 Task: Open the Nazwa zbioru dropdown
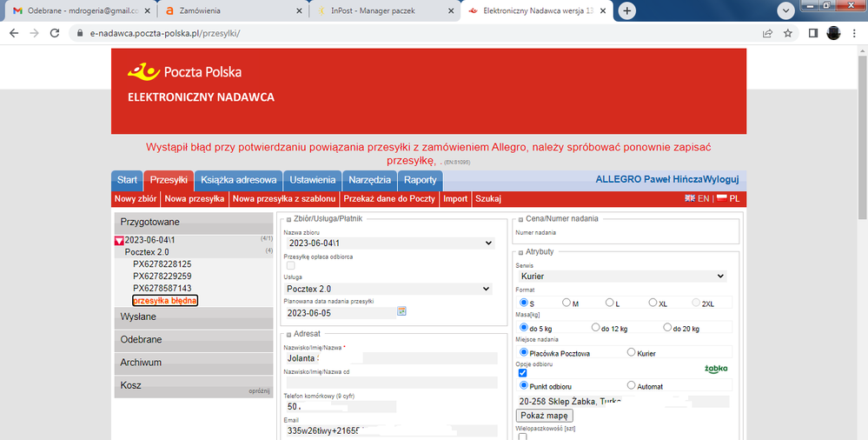(x=390, y=243)
